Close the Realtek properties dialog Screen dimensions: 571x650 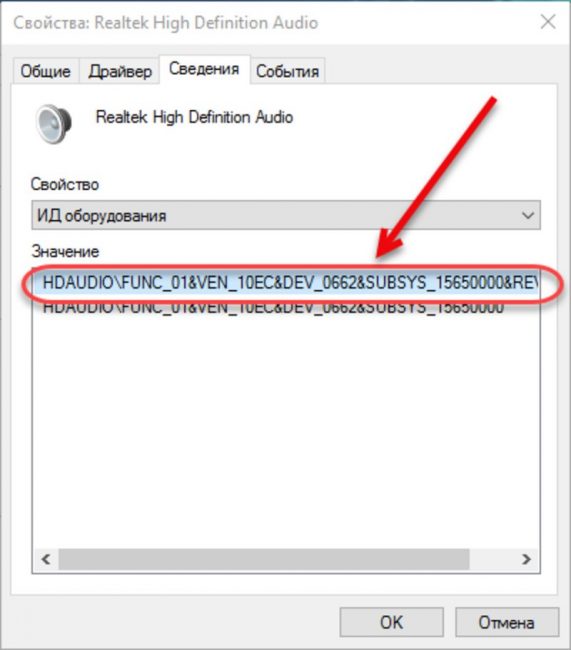[x=548, y=22]
